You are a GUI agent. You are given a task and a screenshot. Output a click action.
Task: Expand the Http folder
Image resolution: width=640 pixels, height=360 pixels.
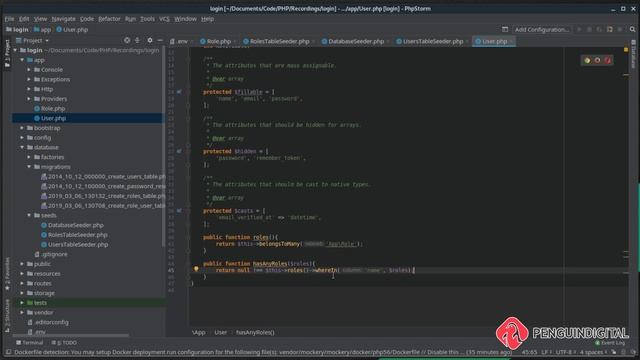coord(29,89)
